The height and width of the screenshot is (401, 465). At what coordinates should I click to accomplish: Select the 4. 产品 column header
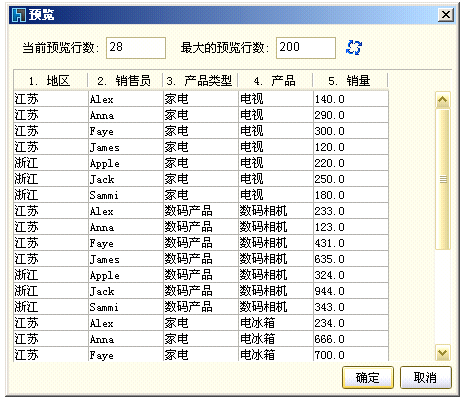pyautogui.click(x=275, y=81)
